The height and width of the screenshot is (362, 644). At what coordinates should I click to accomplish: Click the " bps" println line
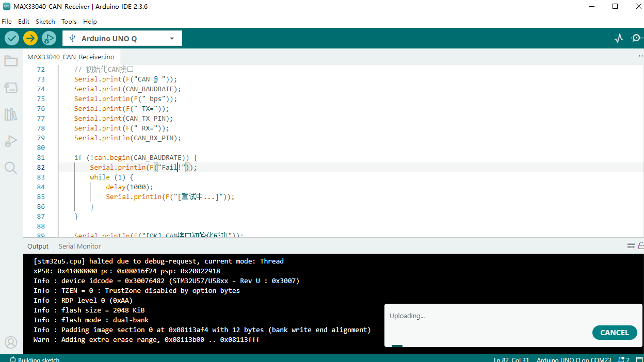click(125, 99)
